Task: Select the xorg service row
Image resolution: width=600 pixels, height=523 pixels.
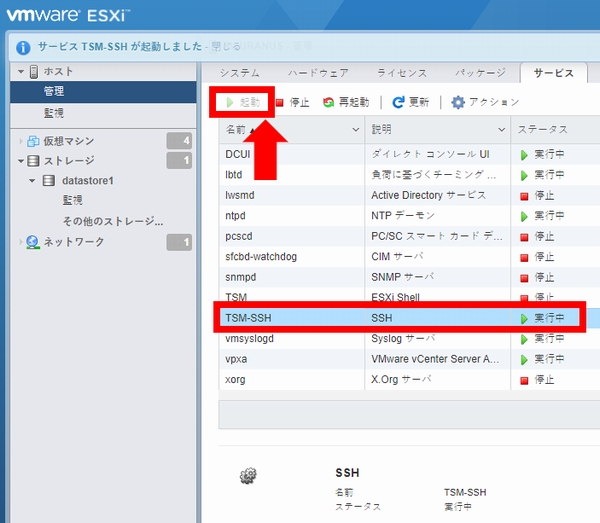Action: 409,380
